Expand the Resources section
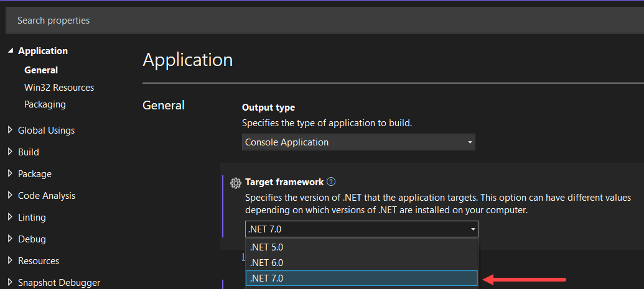This screenshot has width=644, height=289. coord(11,260)
